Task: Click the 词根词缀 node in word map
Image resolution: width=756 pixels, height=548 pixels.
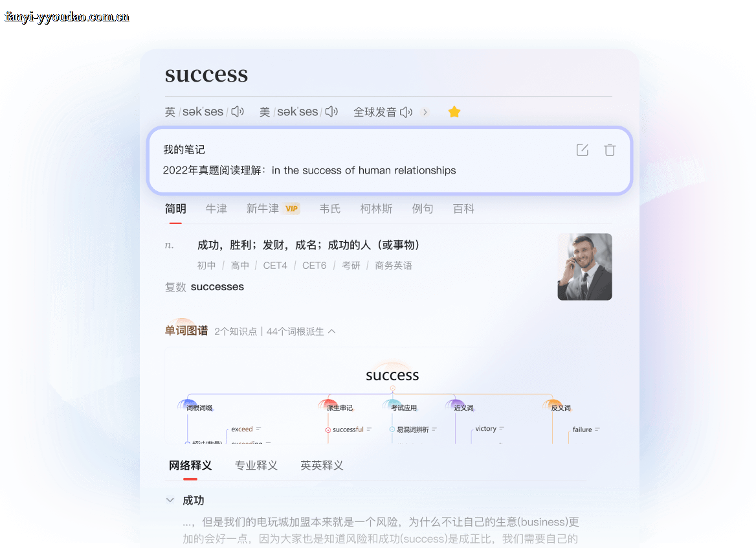Action: point(199,407)
